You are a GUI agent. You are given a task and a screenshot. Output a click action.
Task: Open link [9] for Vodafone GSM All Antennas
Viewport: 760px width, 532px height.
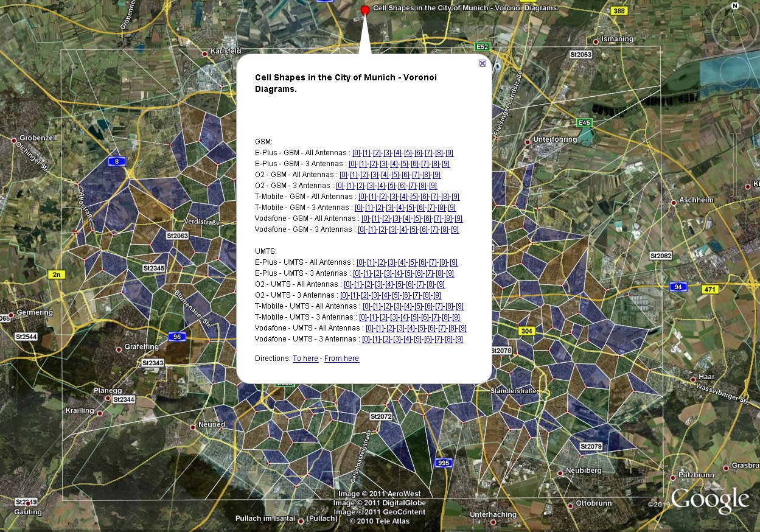[x=458, y=219]
